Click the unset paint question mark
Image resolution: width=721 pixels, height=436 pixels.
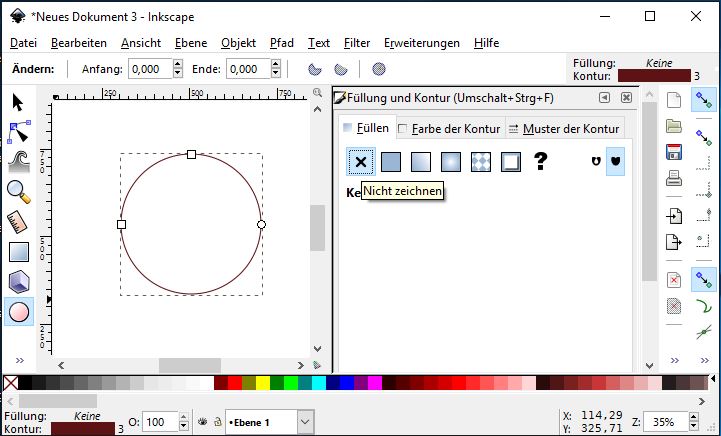click(x=541, y=161)
